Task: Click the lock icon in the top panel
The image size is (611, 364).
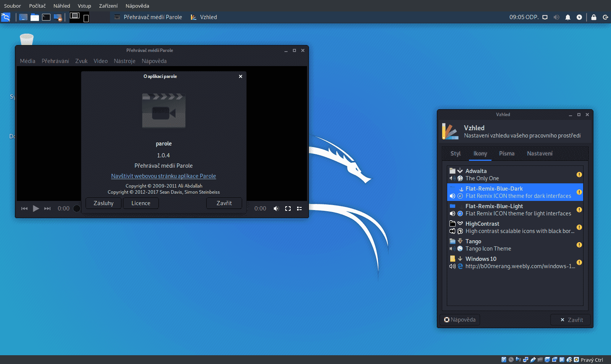Action: click(593, 17)
